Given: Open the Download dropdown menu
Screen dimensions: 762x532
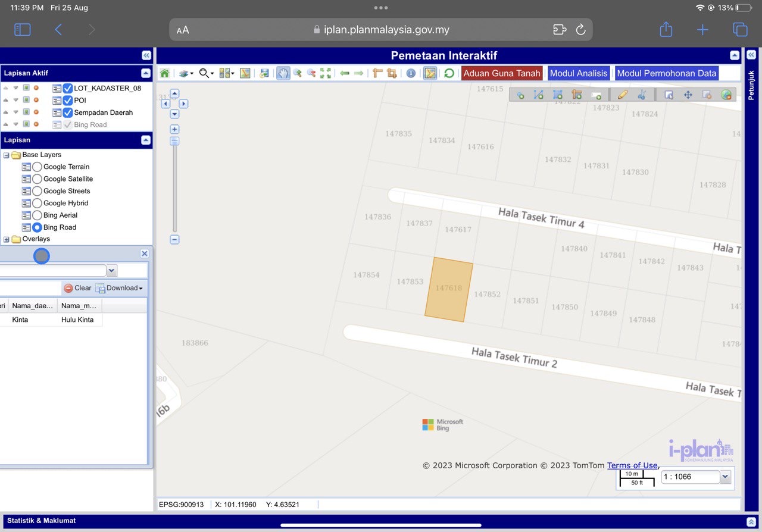Looking at the screenshot, I should (x=120, y=288).
